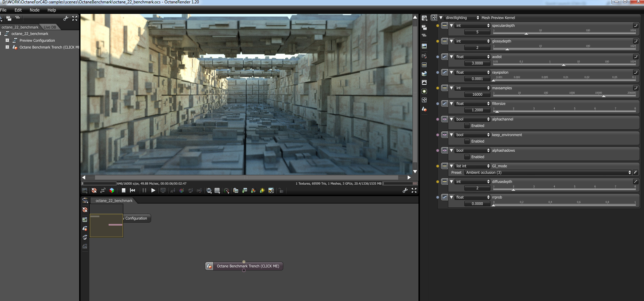
Task: Open the Help menu
Action: [52, 10]
